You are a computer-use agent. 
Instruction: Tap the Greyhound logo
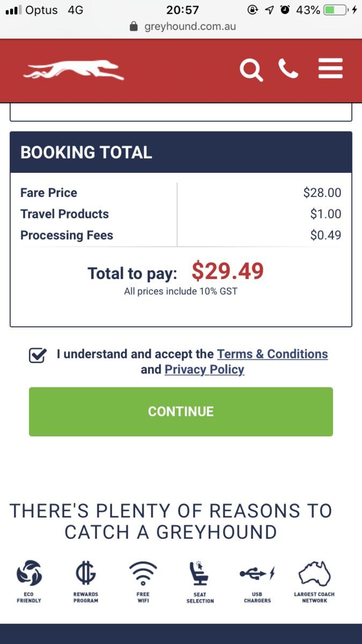73,70
